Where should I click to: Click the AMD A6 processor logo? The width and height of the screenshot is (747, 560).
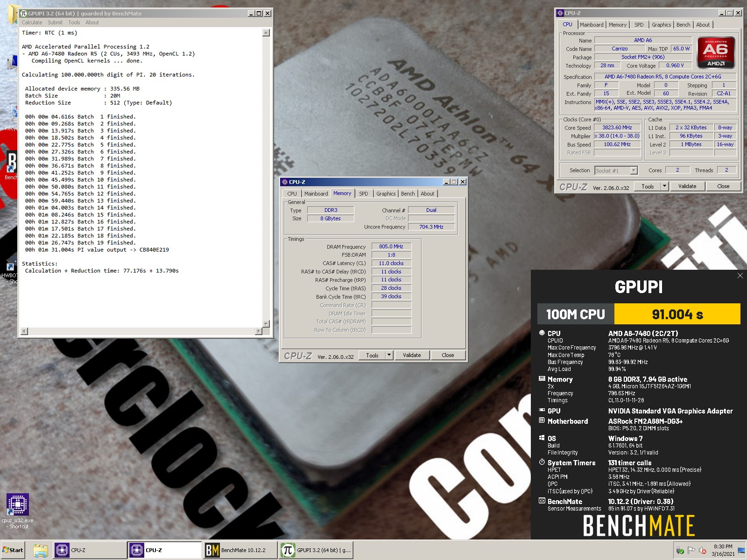[x=716, y=53]
